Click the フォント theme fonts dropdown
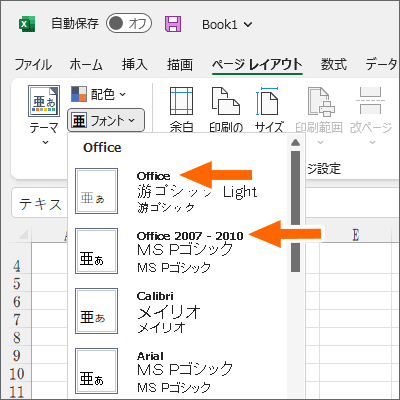This screenshot has height=400, width=400. coord(106,120)
